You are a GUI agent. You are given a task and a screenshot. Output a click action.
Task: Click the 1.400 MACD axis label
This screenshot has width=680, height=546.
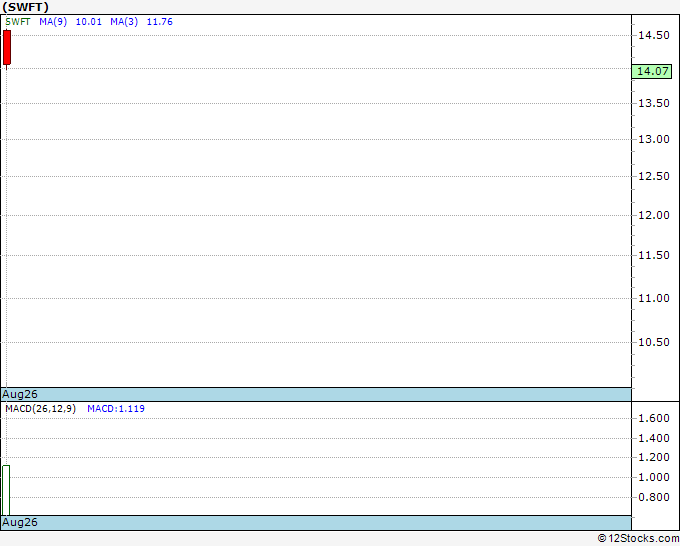[654, 438]
